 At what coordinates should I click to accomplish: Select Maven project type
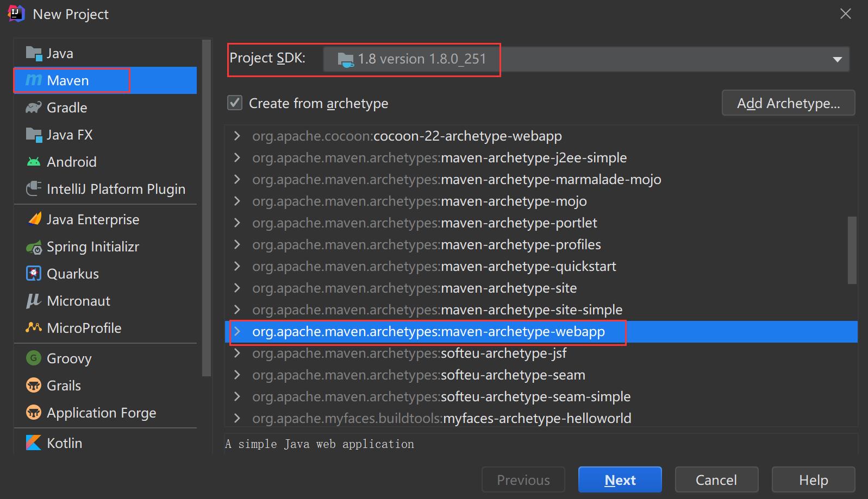[105, 80]
